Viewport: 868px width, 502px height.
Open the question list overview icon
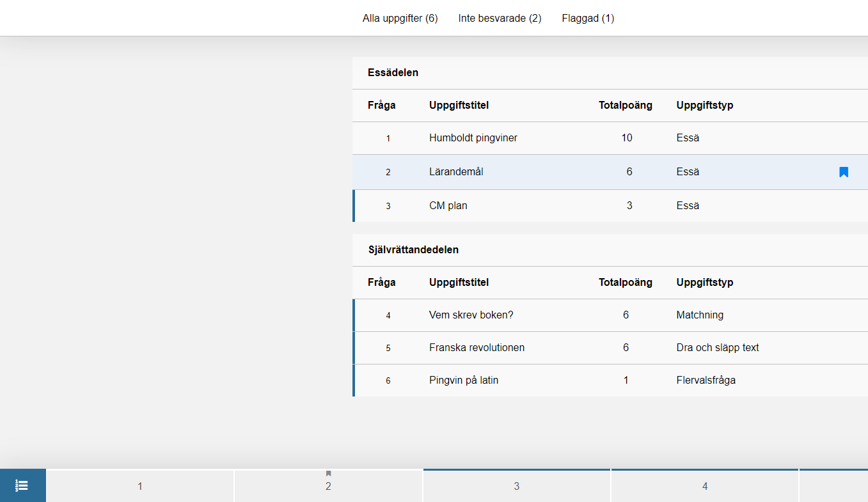[x=22, y=485]
